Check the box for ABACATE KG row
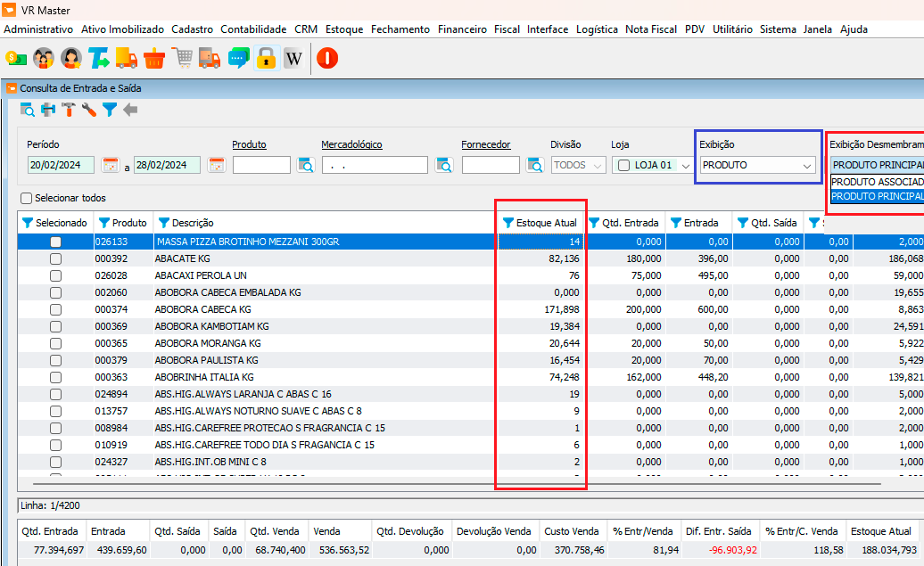924x566 pixels. pos(56,258)
